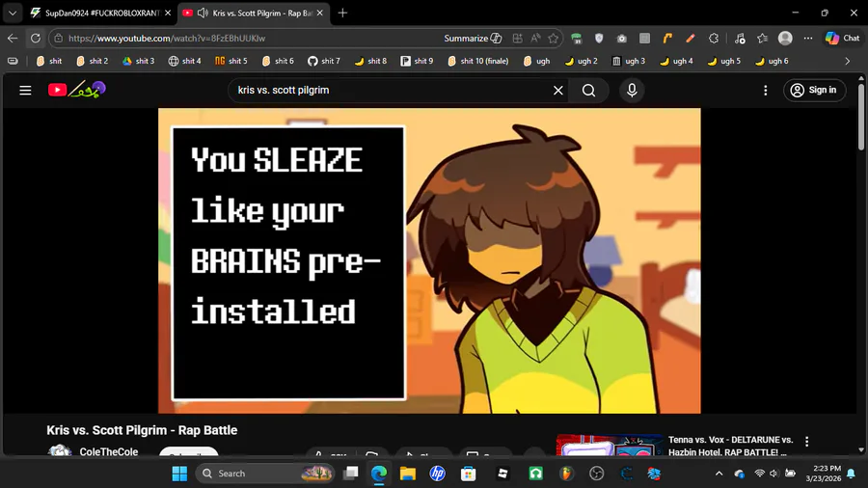Open the calendar extension icon
This screenshot has width=868, height=488.
click(577, 39)
